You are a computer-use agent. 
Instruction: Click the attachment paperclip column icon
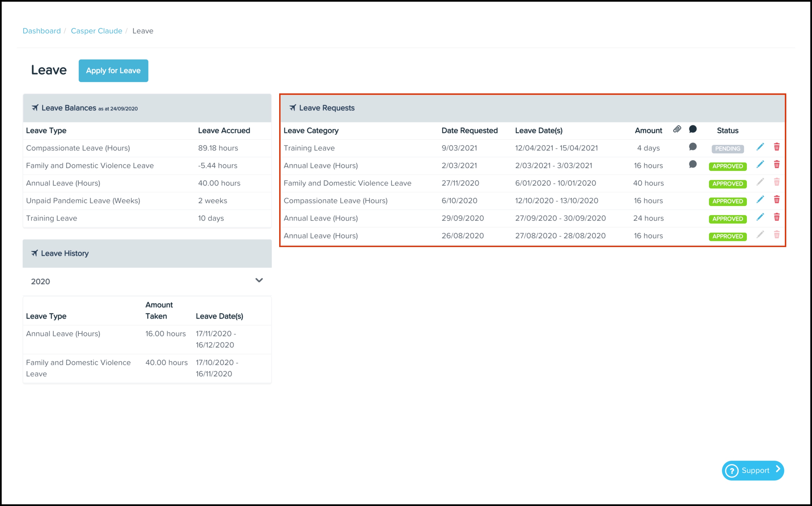[x=677, y=130]
